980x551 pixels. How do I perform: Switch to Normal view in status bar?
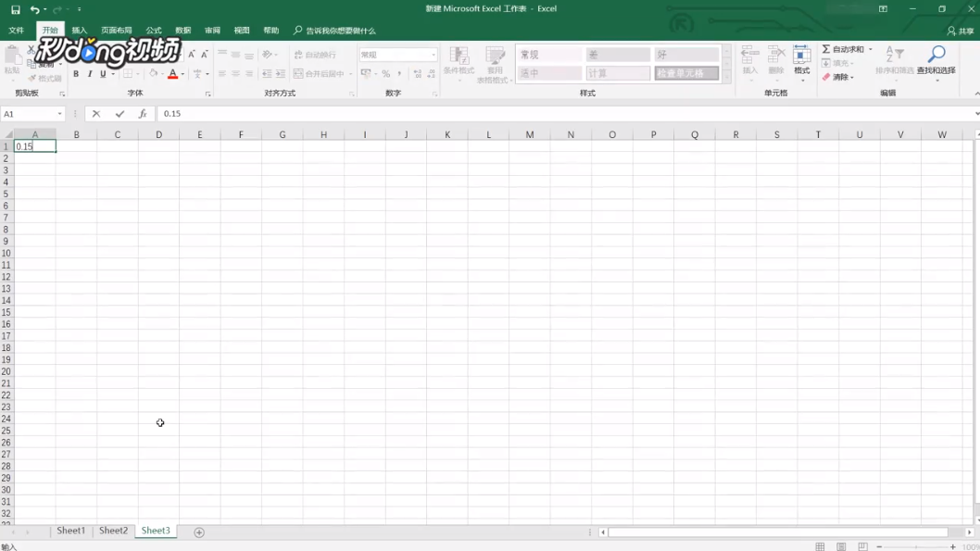pyautogui.click(x=820, y=546)
